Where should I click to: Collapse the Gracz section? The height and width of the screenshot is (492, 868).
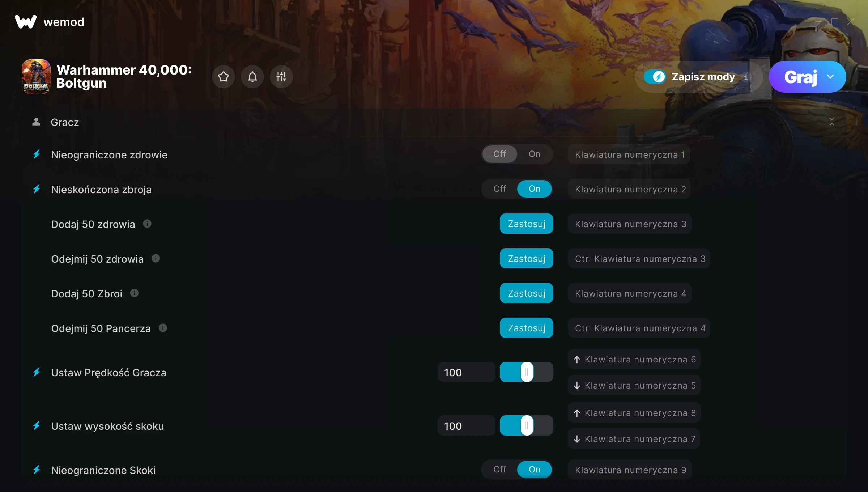[832, 122]
